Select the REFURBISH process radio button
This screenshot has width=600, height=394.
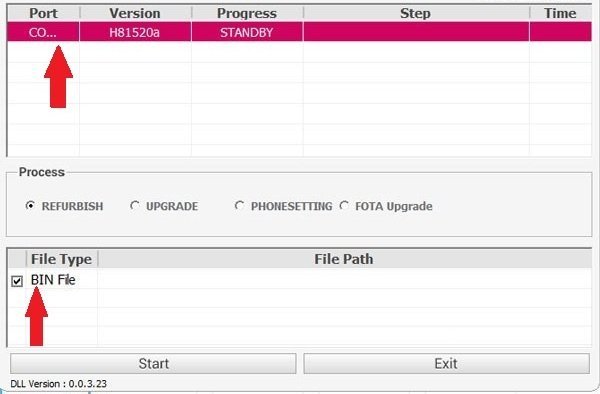30,206
